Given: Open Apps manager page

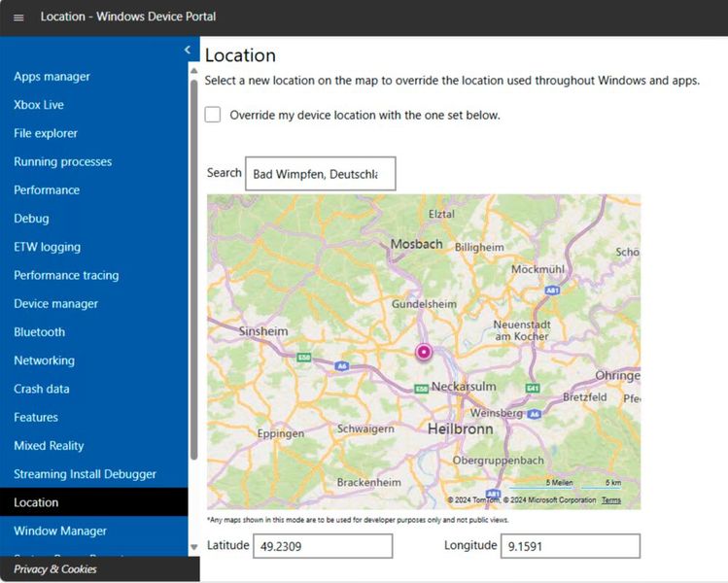Looking at the screenshot, I should click(x=52, y=77).
